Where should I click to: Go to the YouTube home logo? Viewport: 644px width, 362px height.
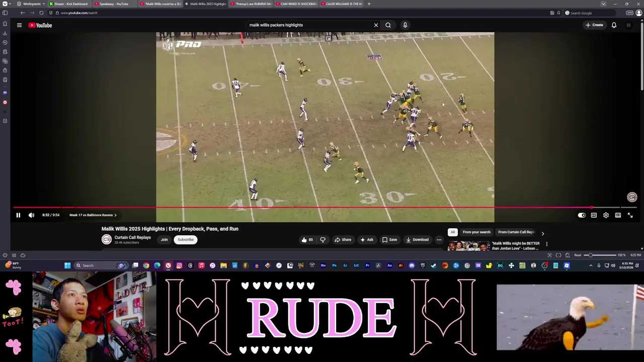tap(40, 25)
